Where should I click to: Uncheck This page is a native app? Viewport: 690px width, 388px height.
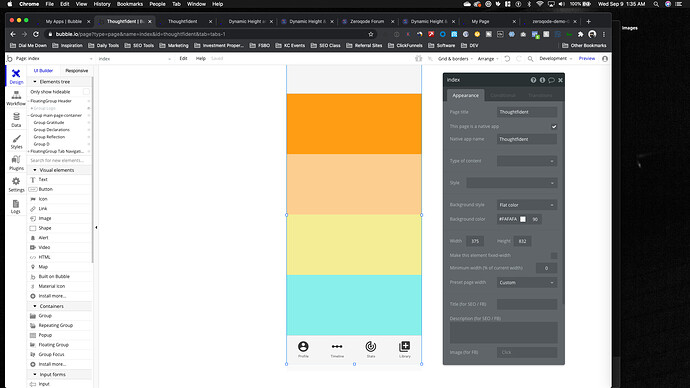(554, 127)
